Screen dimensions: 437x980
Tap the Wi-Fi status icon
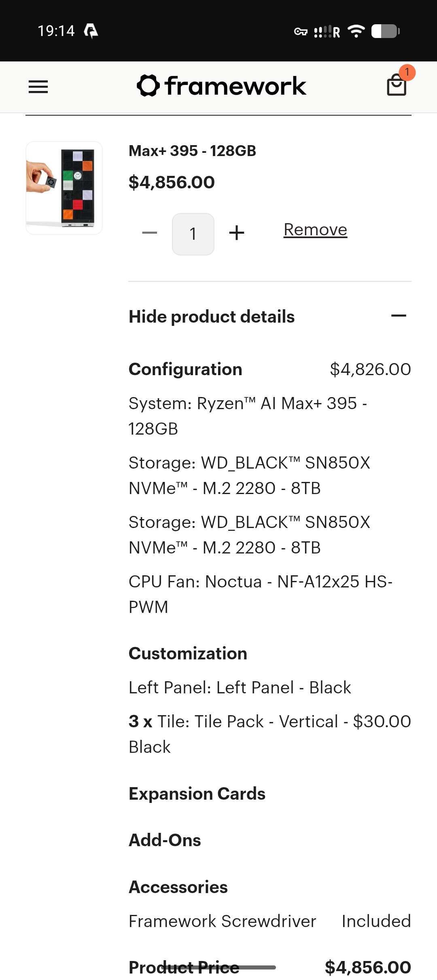point(356,31)
